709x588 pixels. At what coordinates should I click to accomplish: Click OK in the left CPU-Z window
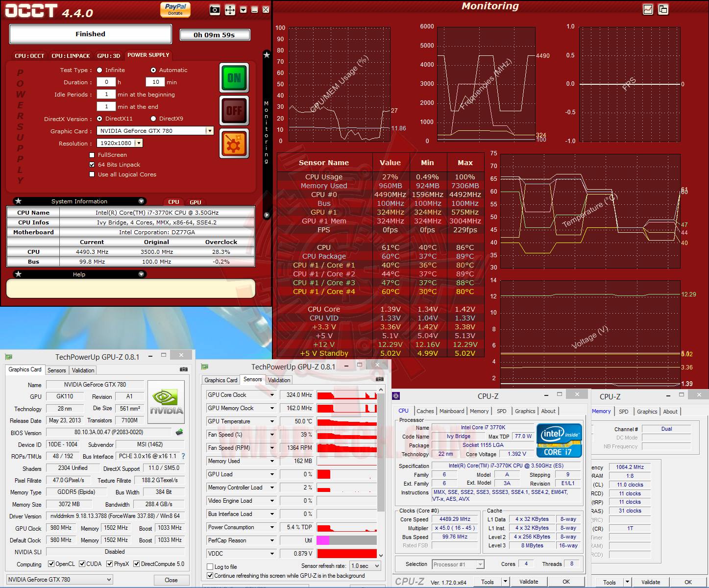[x=566, y=582]
